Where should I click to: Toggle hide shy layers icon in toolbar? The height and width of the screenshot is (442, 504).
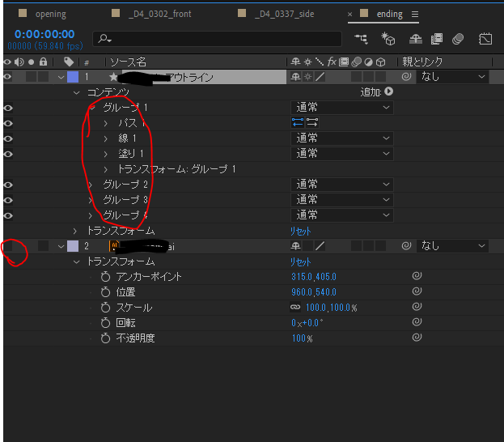tap(415, 39)
